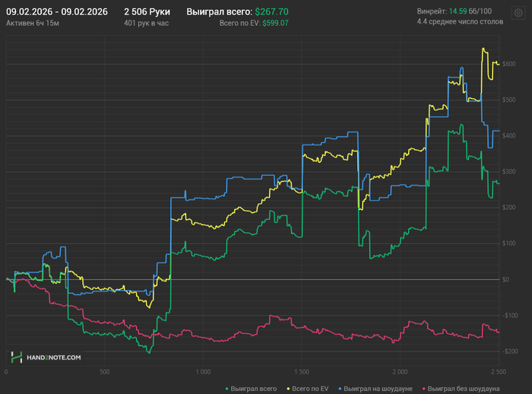The image size is (532, 394).
Task: Click the '2 506 Руки' hand count
Action: point(147,12)
